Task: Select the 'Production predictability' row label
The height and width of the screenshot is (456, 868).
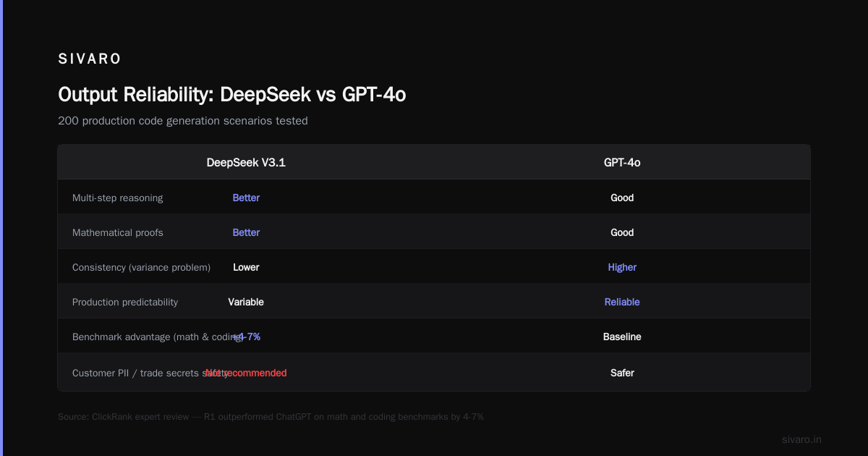Action: click(x=125, y=302)
